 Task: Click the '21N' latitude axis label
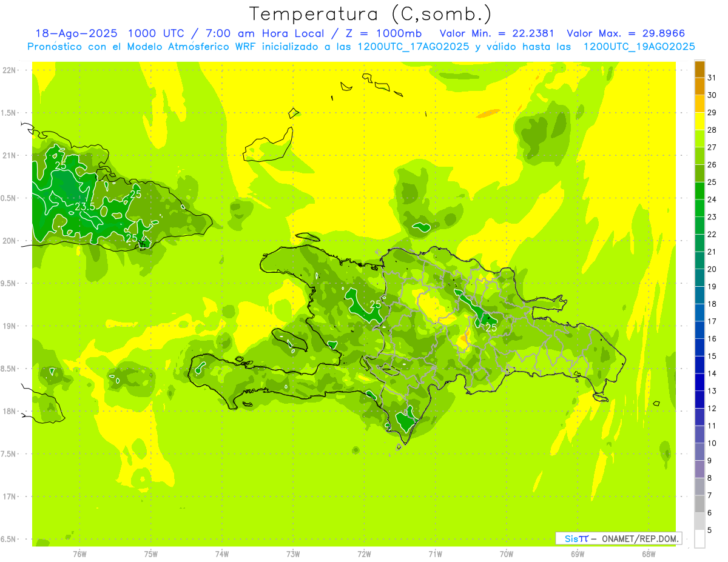[9, 155]
